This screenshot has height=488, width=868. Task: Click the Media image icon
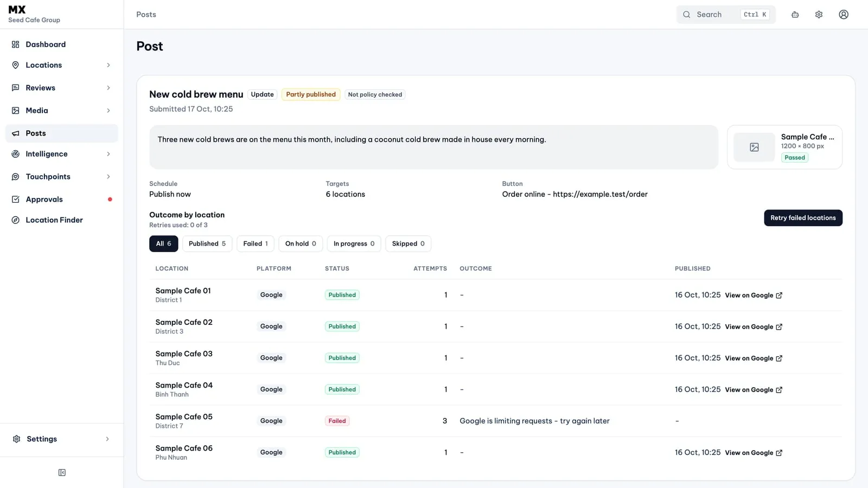coord(16,111)
